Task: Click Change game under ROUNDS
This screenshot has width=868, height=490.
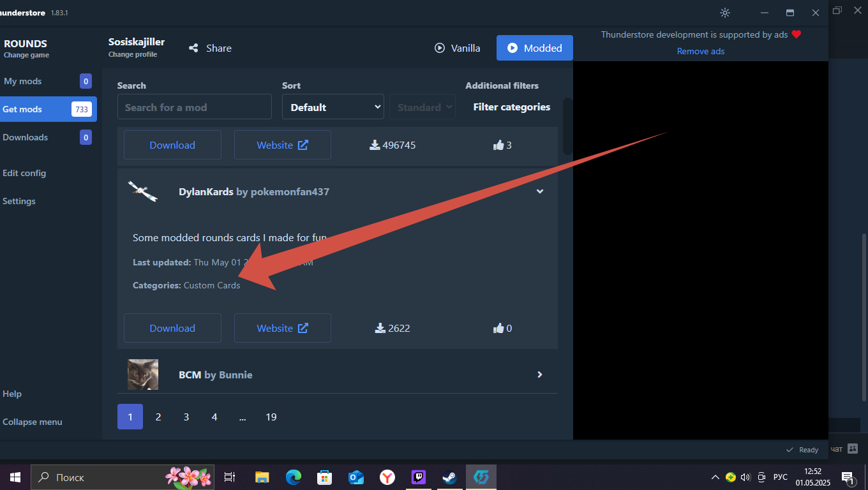Action: pos(26,55)
